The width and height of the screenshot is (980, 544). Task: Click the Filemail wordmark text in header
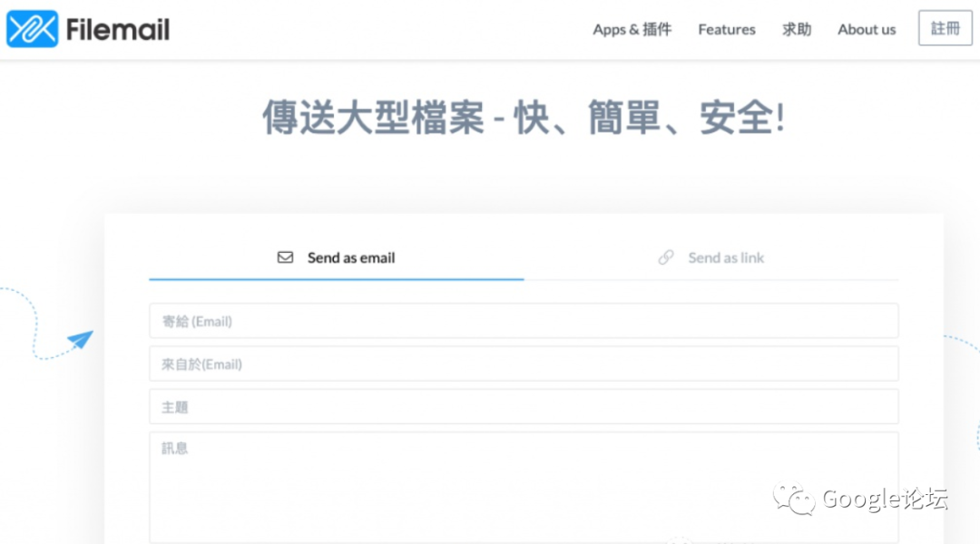point(118,30)
